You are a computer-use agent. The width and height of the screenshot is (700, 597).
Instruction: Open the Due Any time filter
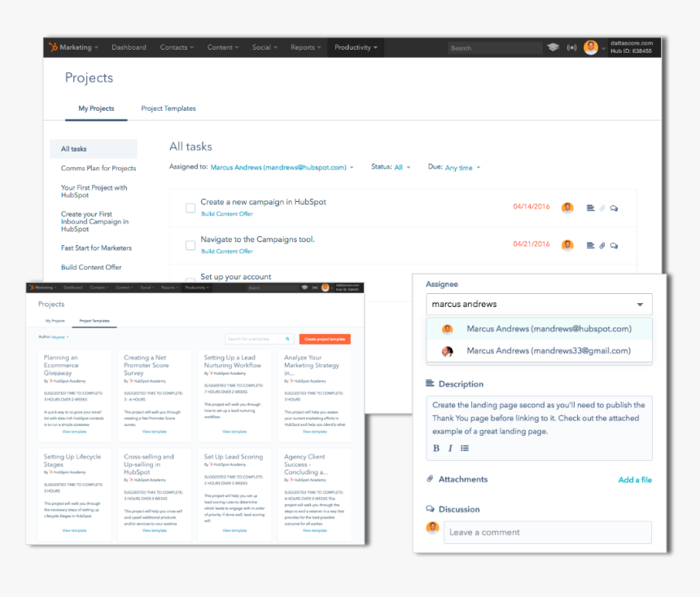[462, 168]
